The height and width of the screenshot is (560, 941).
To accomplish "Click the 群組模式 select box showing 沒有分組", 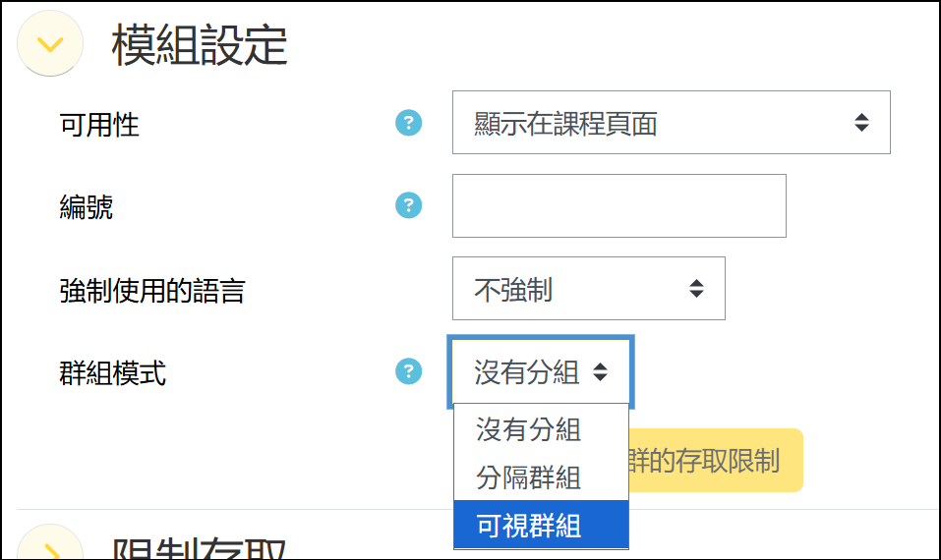I will 541,371.
